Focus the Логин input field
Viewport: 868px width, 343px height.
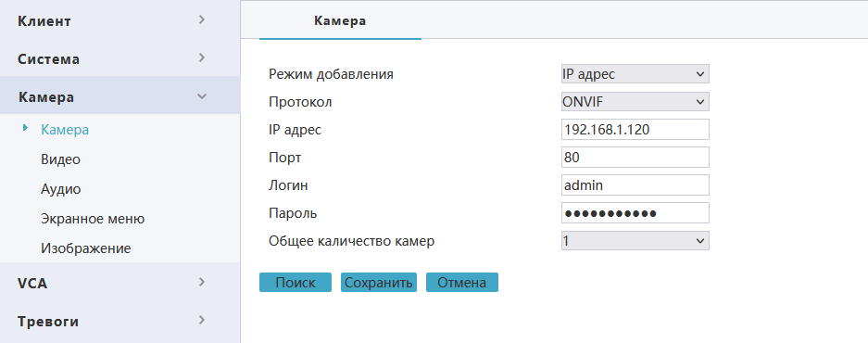pyautogui.click(x=635, y=185)
